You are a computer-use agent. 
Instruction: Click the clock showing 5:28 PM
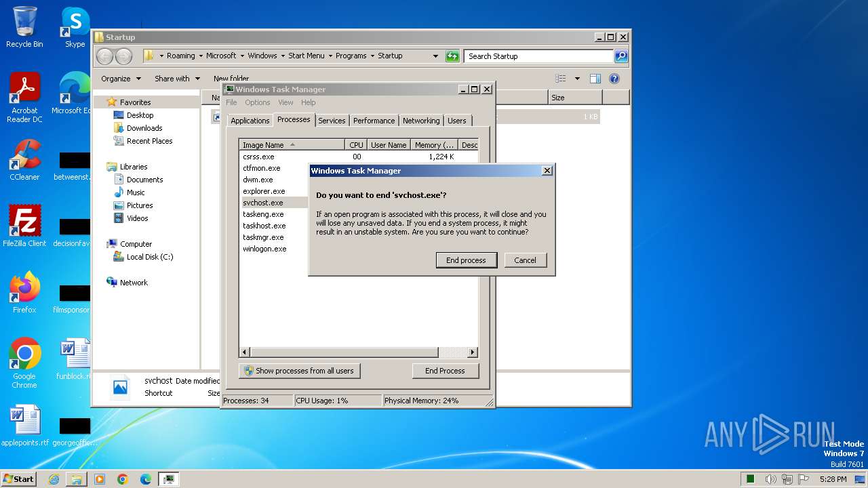[833, 479]
